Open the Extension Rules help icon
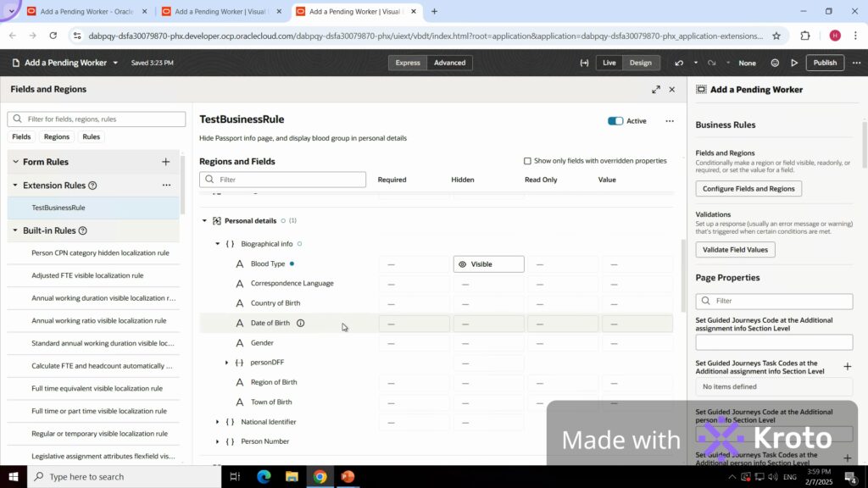Screen dimensions: 868x488 coord(92,186)
